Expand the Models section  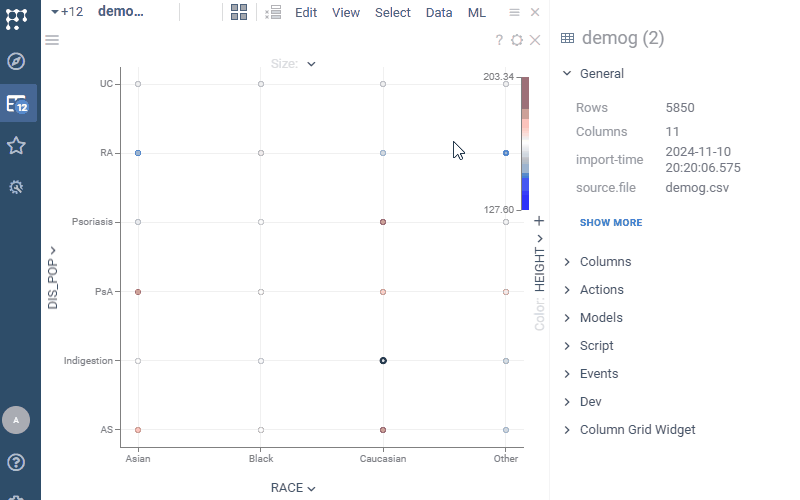coord(600,318)
